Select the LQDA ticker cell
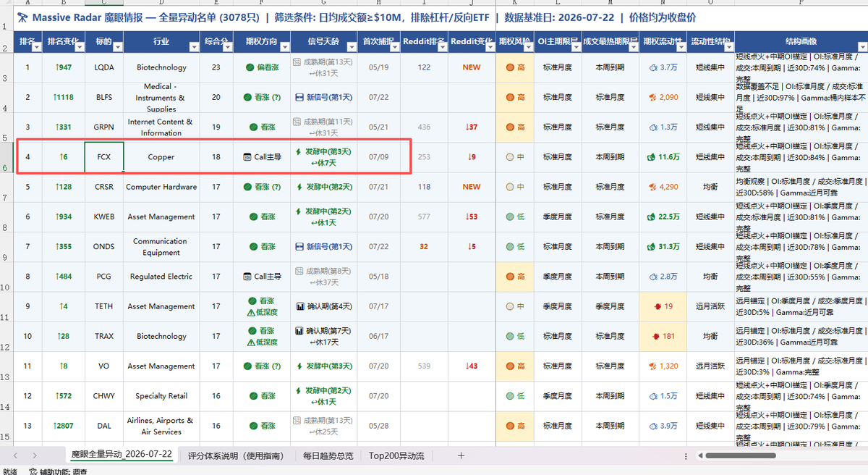The width and height of the screenshot is (868, 475). tap(104, 67)
